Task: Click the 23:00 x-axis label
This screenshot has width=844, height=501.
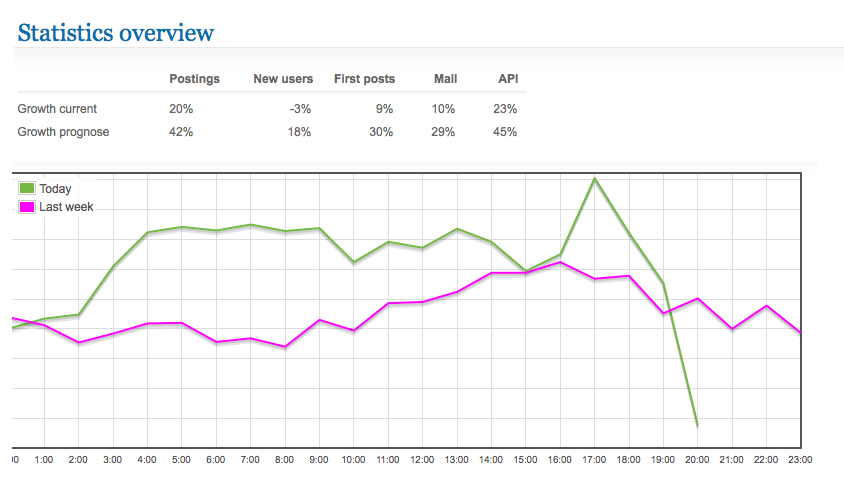Action: (800, 459)
